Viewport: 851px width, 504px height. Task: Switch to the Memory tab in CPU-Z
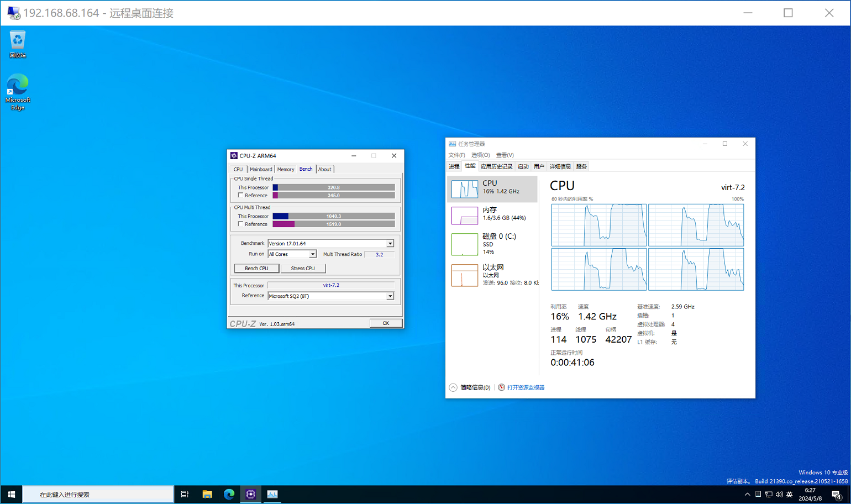pos(286,169)
